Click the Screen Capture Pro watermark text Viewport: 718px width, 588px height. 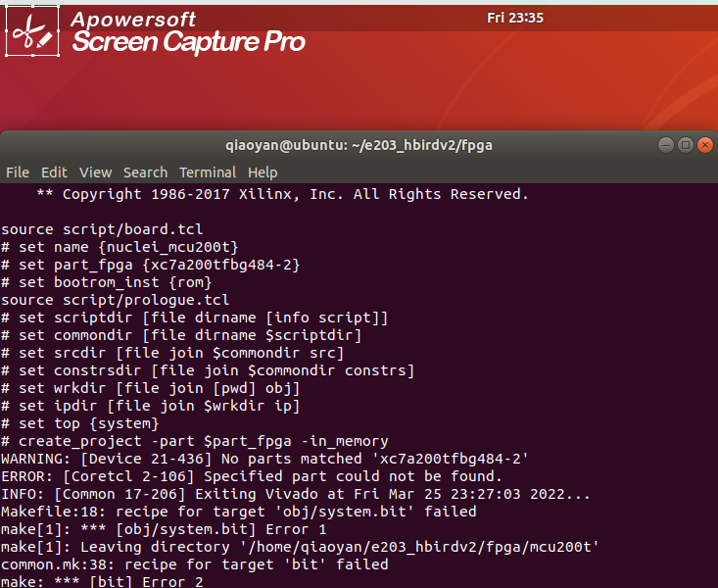188,42
